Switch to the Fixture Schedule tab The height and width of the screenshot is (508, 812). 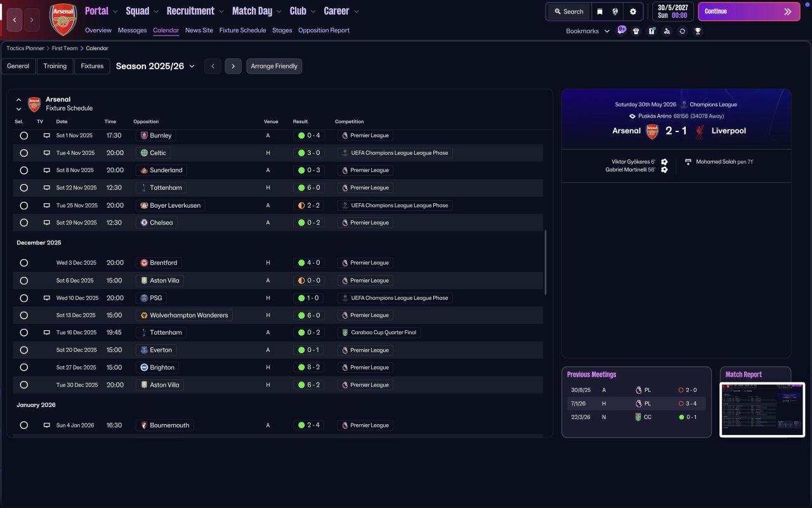243,30
